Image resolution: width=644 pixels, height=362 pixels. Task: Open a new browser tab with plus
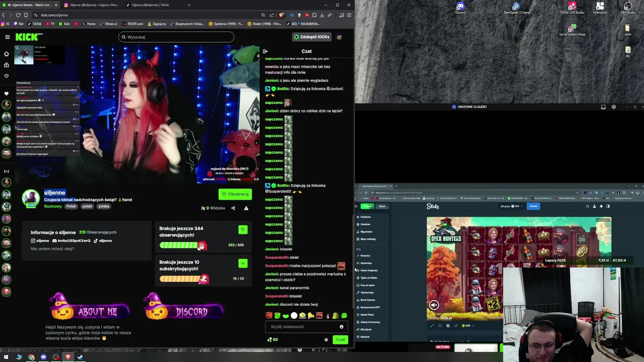[x=189, y=5]
